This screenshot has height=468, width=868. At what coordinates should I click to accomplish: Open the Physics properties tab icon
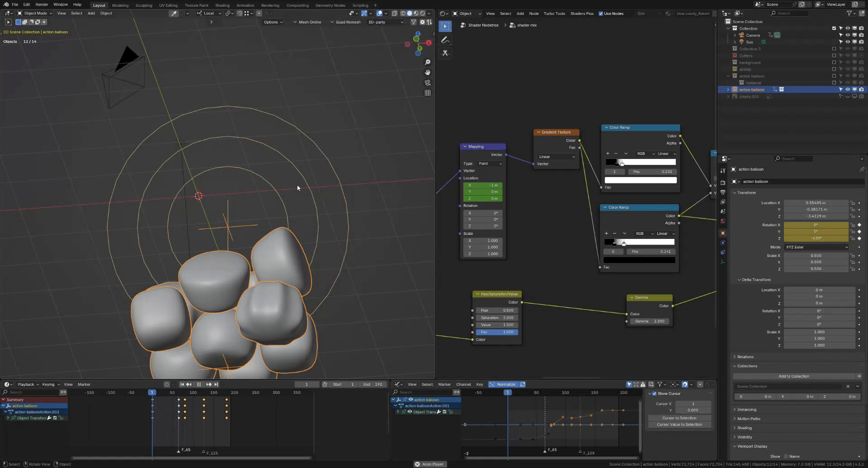point(723,243)
